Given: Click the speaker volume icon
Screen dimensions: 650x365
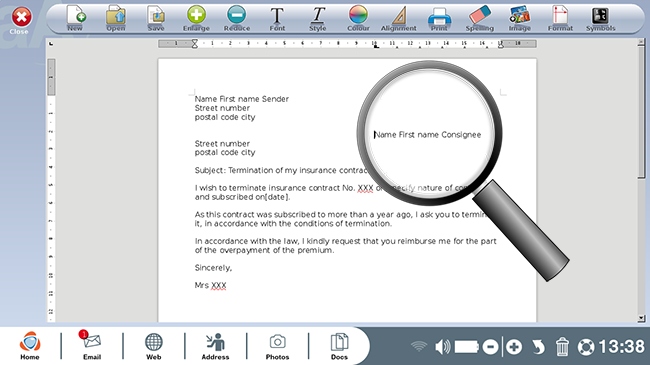Looking at the screenshot, I should [x=442, y=346].
